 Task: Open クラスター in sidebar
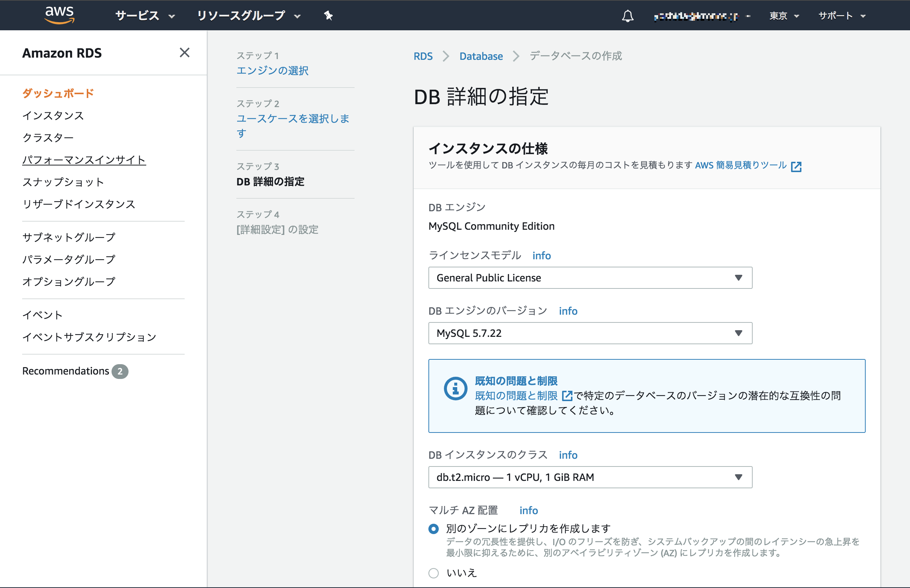coord(48,137)
